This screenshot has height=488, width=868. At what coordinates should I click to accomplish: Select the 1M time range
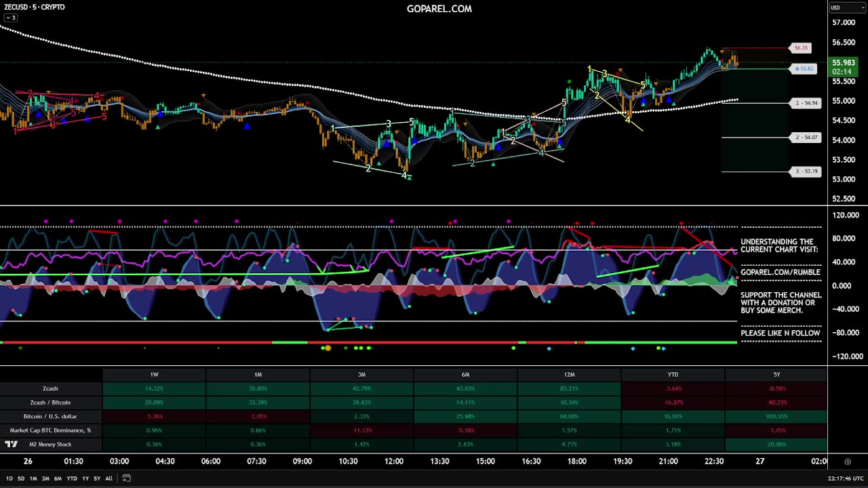pyautogui.click(x=33, y=479)
